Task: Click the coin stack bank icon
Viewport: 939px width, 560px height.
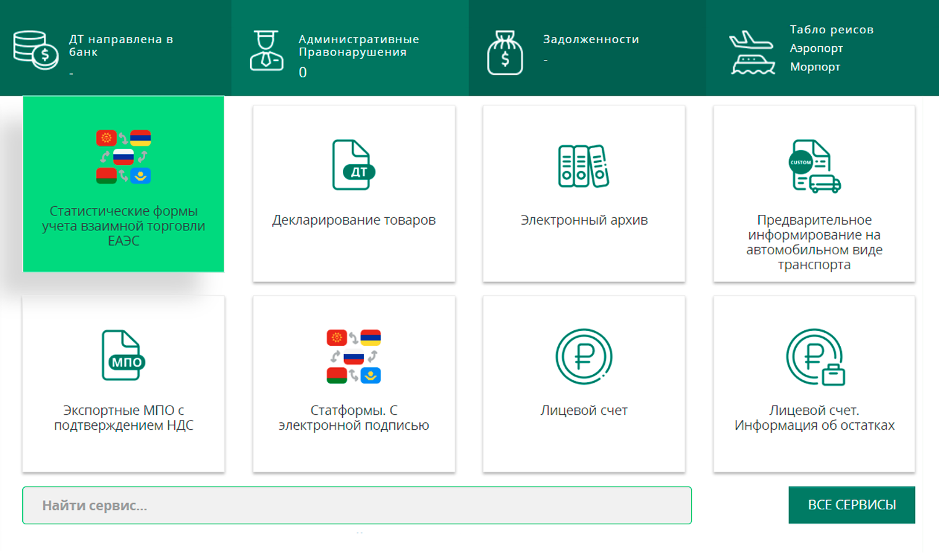Action: click(35, 50)
